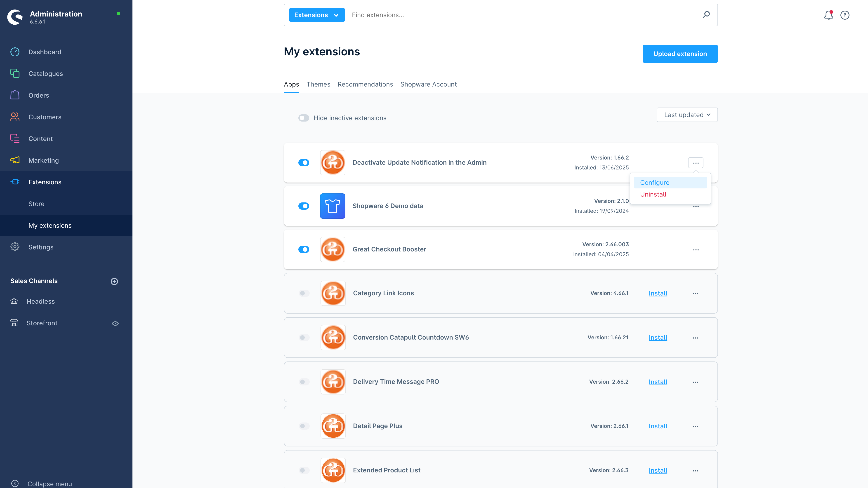The height and width of the screenshot is (488, 868).
Task: Click the Headless basket icon
Action: (14, 301)
